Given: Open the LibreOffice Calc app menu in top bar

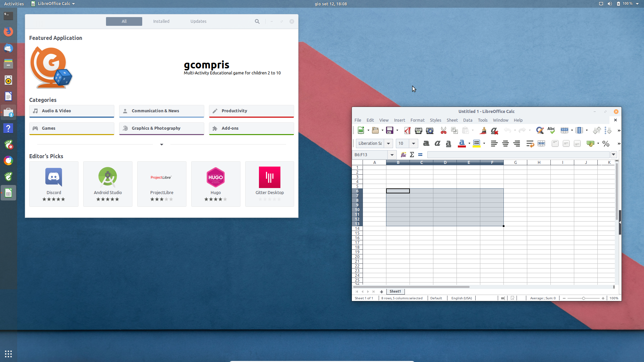Looking at the screenshot, I should (53, 4).
